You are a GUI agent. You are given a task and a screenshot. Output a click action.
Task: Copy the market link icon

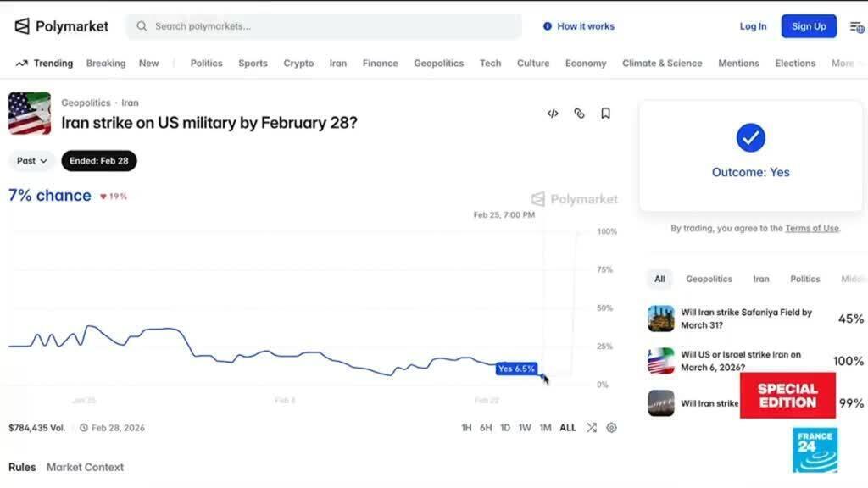[579, 113]
